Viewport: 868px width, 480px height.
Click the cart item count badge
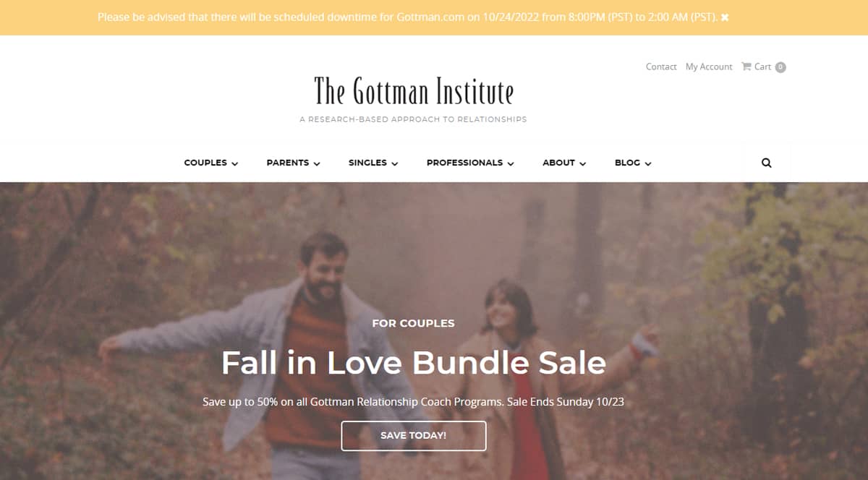(780, 67)
